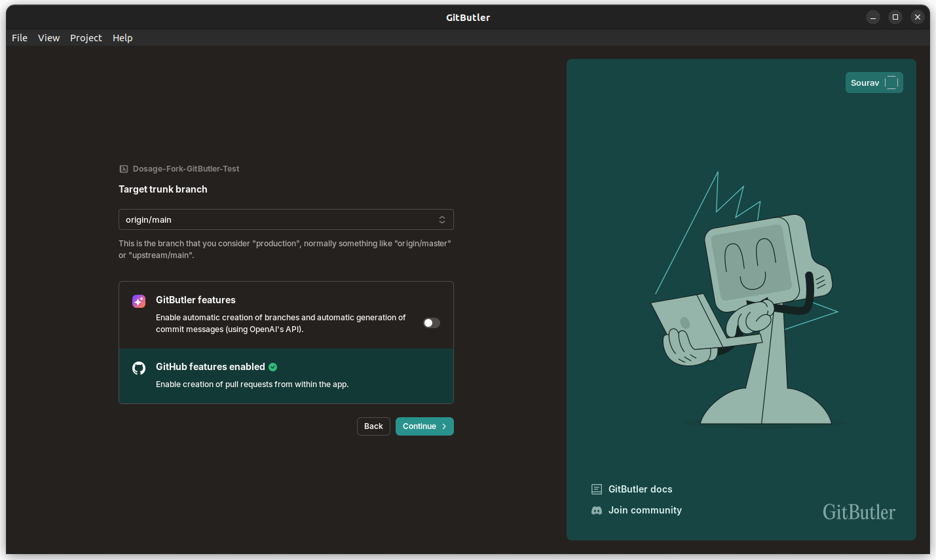Click the Discord icon next to Join community
This screenshot has width=936, height=560.
point(596,510)
